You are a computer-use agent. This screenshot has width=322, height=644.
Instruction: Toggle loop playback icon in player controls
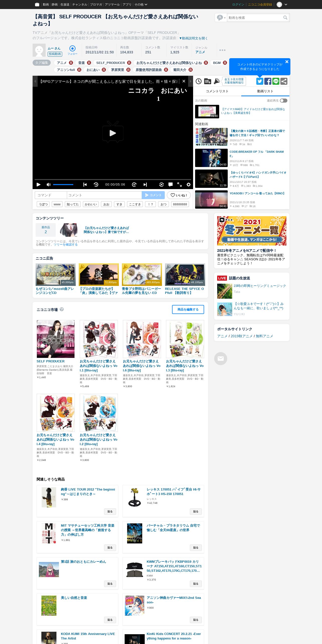[x=162, y=185]
